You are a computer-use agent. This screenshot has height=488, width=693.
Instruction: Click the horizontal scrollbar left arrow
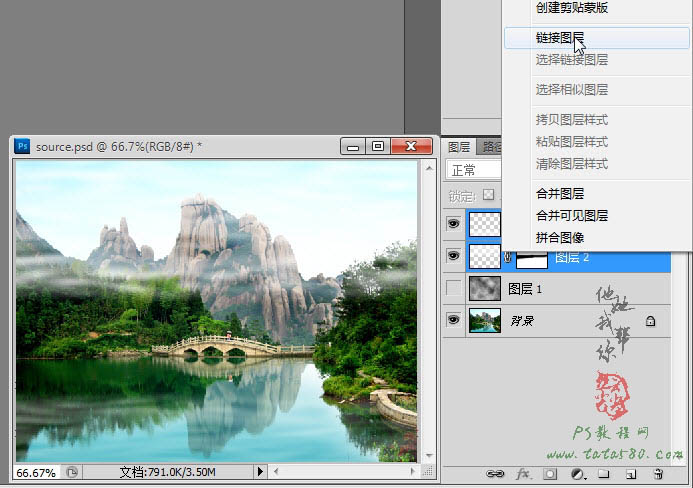276,472
